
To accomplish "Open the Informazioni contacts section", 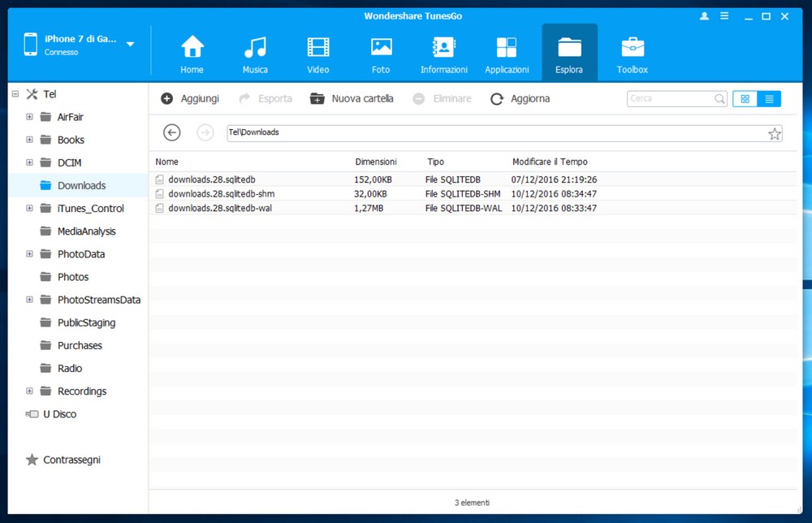I will (x=444, y=54).
